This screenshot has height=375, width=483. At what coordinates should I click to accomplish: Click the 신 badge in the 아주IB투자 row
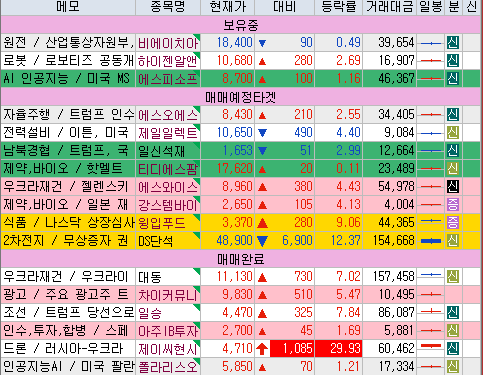click(453, 331)
